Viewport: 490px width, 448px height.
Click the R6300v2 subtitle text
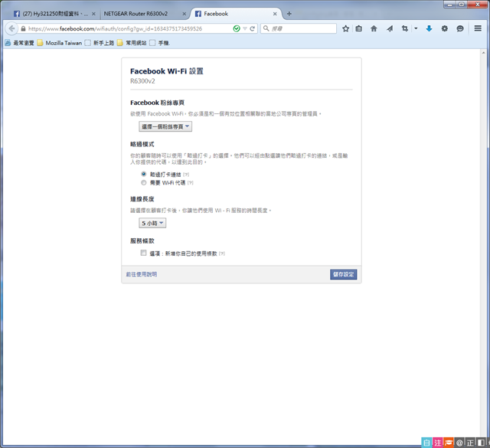click(x=142, y=81)
